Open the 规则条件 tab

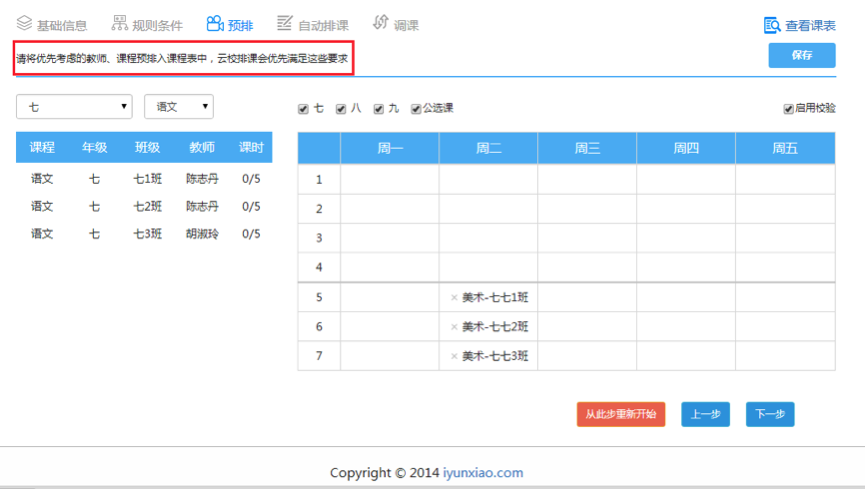[157, 25]
